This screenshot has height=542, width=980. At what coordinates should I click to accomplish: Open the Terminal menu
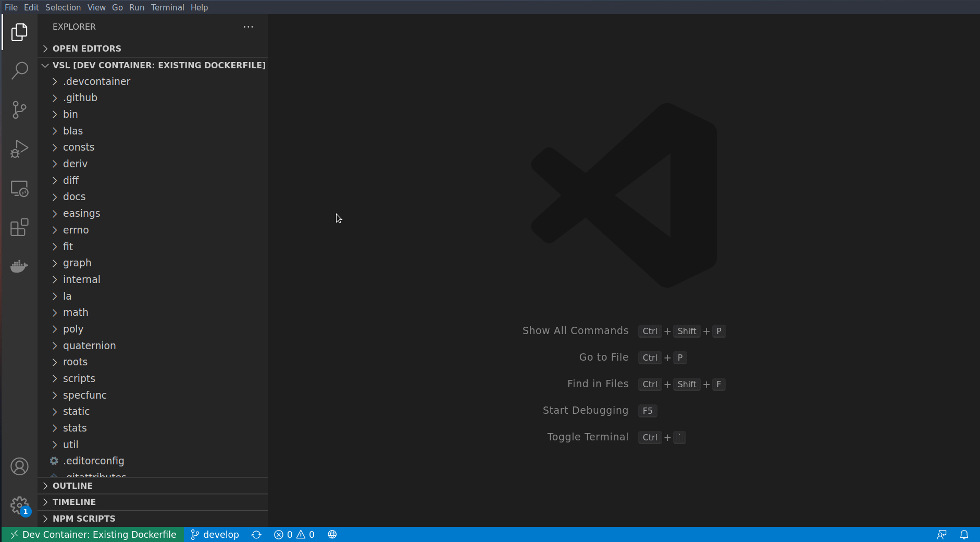point(168,7)
